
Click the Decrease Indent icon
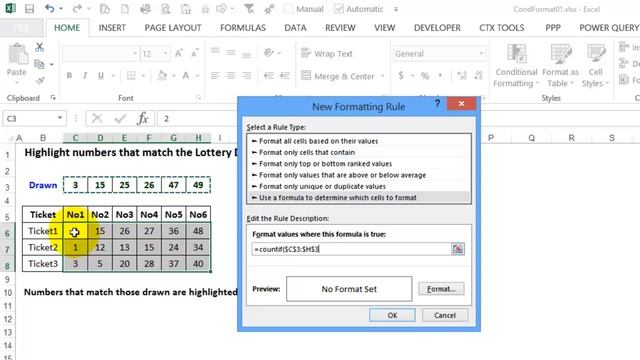tap(269, 76)
